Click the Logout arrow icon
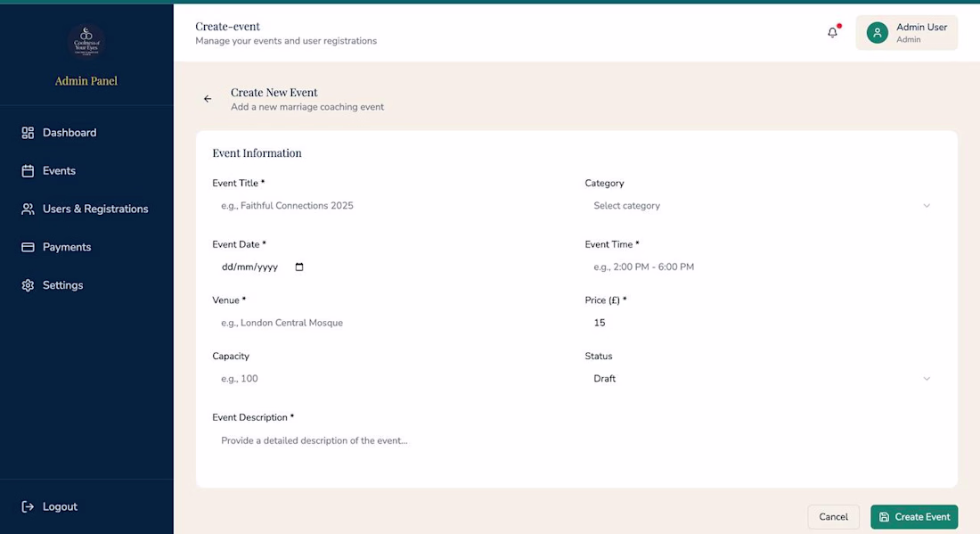 [28, 506]
